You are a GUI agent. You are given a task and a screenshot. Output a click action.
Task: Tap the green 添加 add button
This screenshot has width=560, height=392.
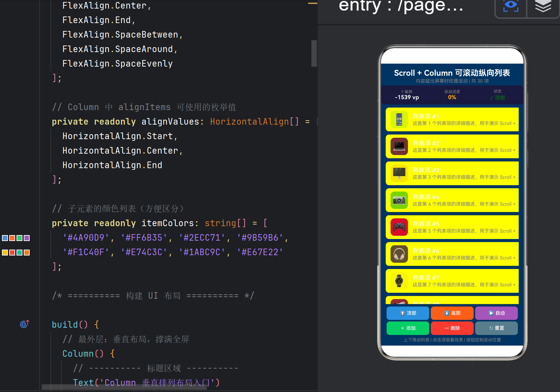click(x=408, y=328)
